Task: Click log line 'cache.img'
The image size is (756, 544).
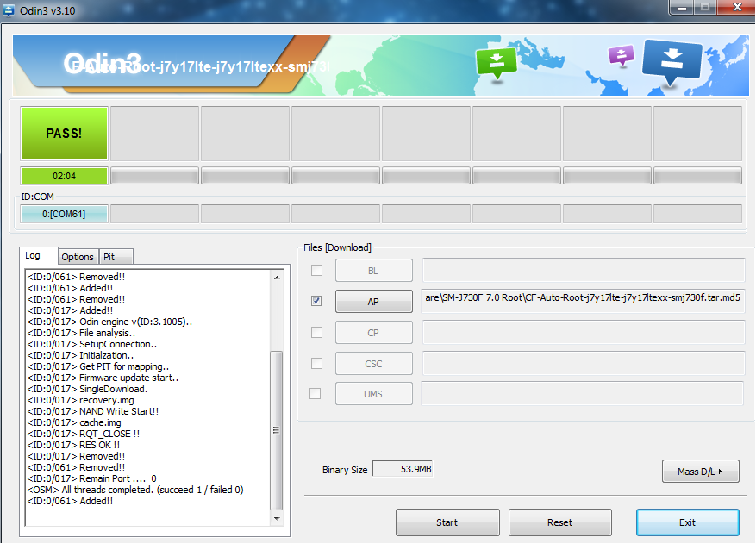Action: tap(74, 422)
